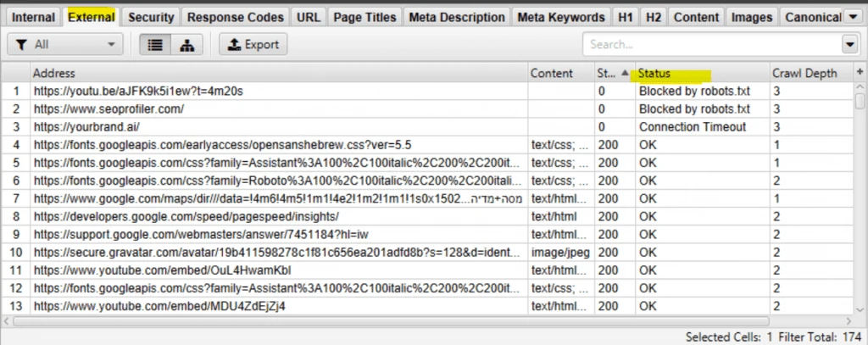Open the Images tab

(x=752, y=17)
